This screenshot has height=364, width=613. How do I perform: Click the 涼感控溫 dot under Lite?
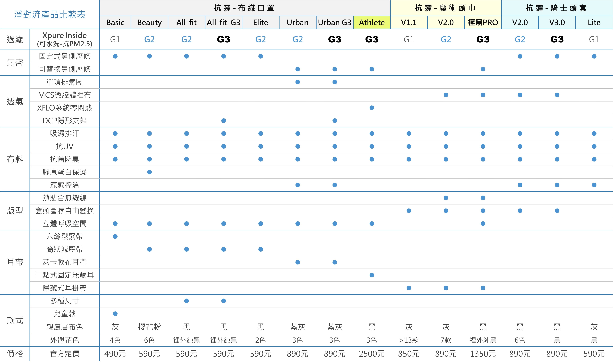594,185
